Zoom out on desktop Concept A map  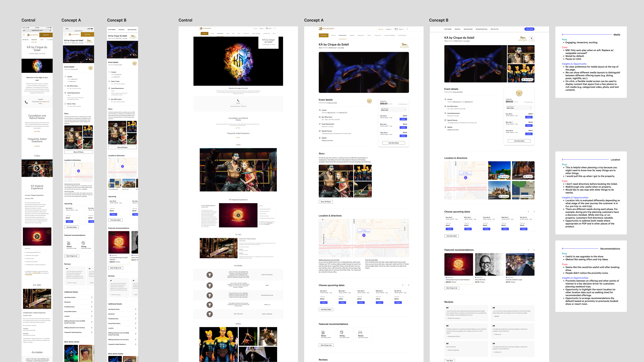(x=405, y=226)
